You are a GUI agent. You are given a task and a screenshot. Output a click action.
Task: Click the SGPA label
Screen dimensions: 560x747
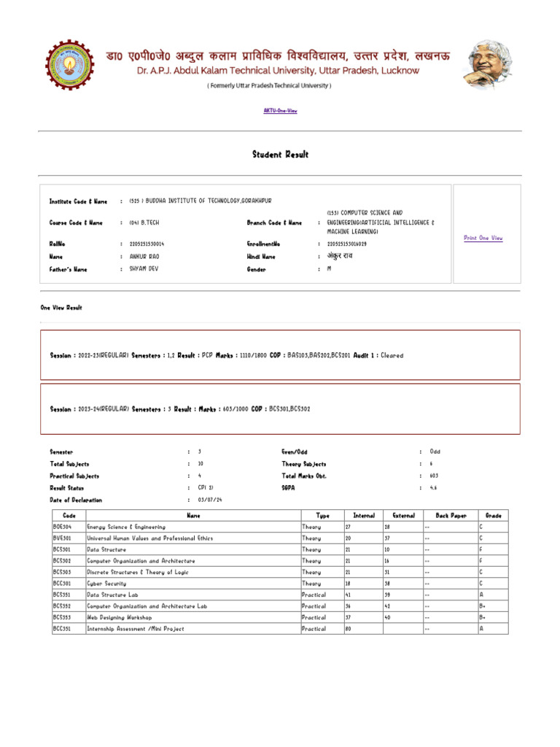pos(288,488)
